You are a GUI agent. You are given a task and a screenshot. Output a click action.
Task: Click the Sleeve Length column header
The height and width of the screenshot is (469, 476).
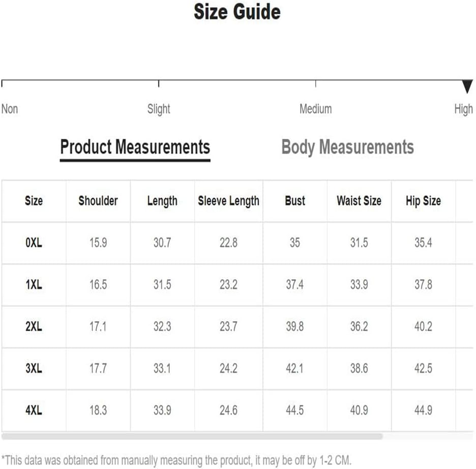[228, 201]
